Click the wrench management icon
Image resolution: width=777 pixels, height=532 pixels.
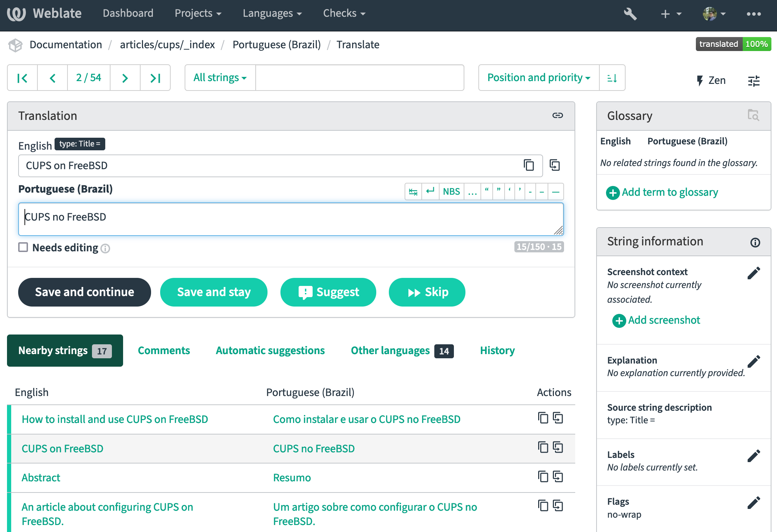tap(630, 14)
